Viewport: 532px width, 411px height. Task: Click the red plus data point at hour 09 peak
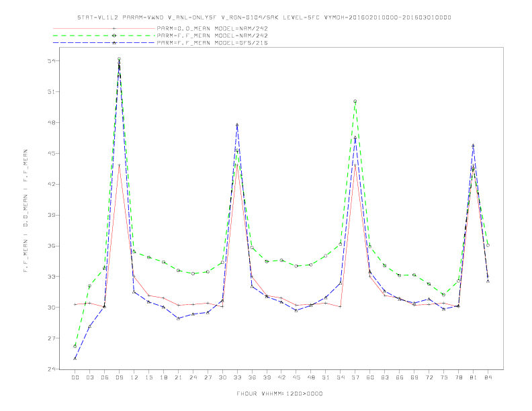pyautogui.click(x=119, y=165)
